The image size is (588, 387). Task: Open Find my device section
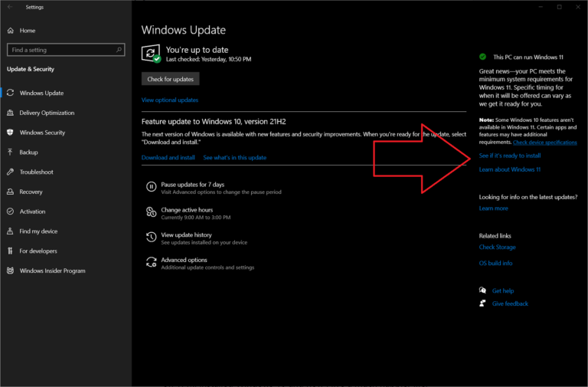(38, 231)
